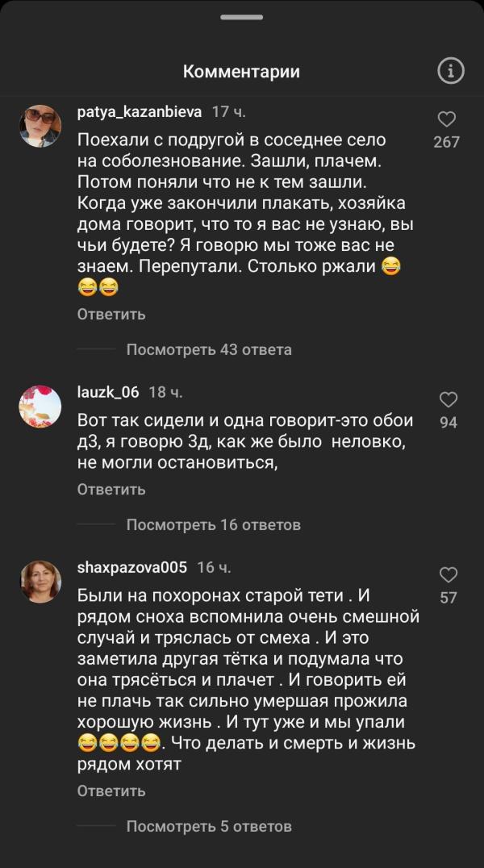The width and height of the screenshot is (484, 868).
Task: Reply to shaxpazova005's comment via "Ответить"
Action: [x=111, y=791]
